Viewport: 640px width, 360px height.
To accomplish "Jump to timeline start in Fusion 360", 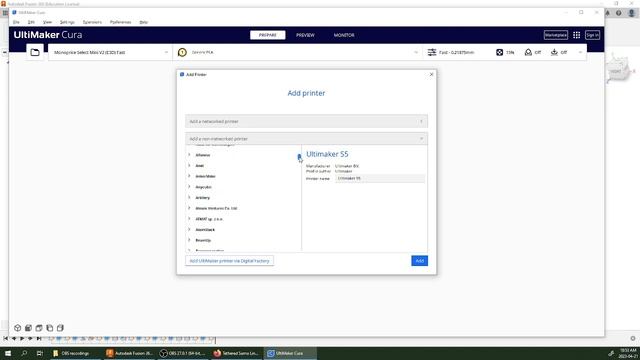I will click(5, 338).
